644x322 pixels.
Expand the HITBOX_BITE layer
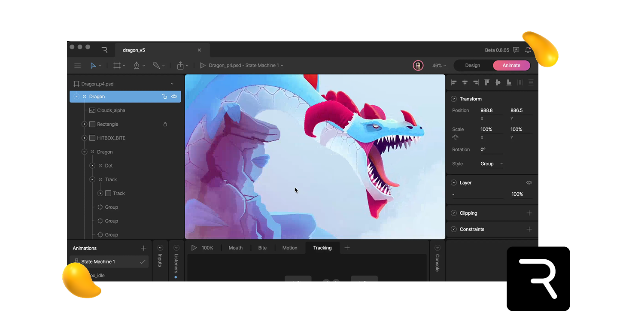click(x=84, y=138)
